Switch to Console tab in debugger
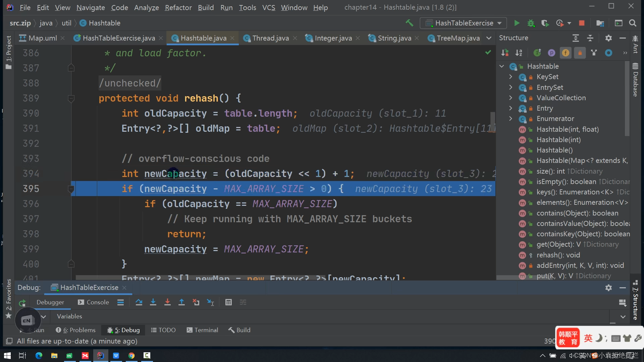Image resolution: width=644 pixels, height=362 pixels. tap(94, 302)
